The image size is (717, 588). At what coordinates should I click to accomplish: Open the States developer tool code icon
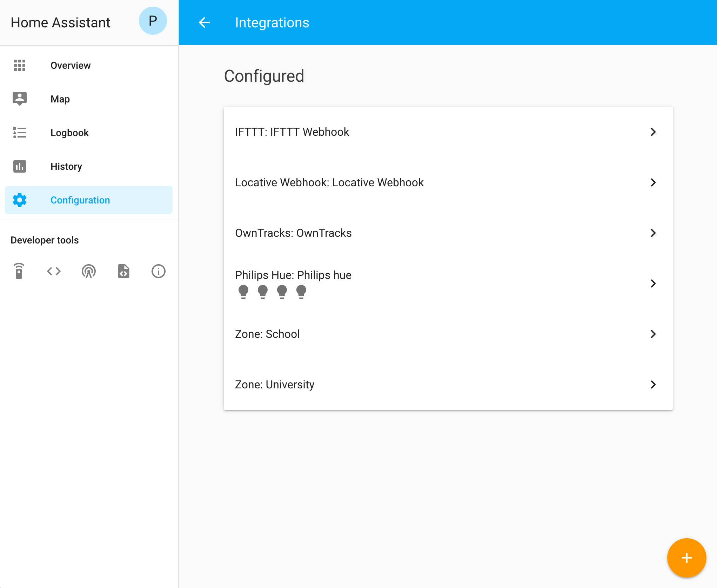coord(54,271)
